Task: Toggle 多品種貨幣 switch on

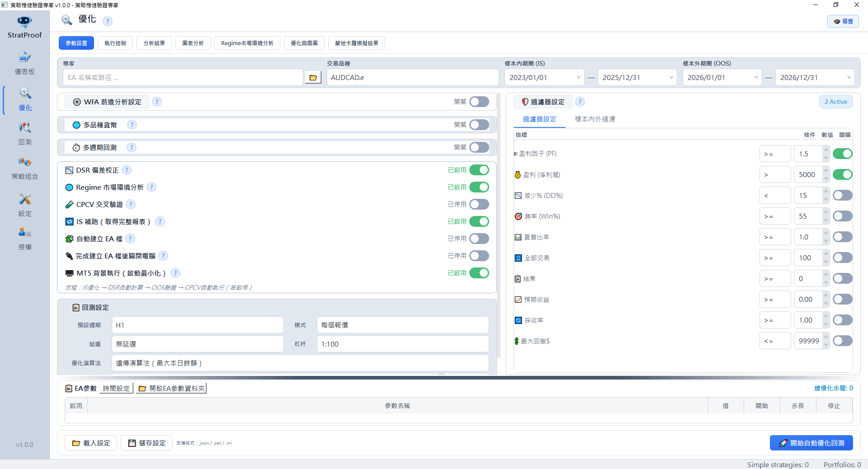Action: (x=479, y=125)
